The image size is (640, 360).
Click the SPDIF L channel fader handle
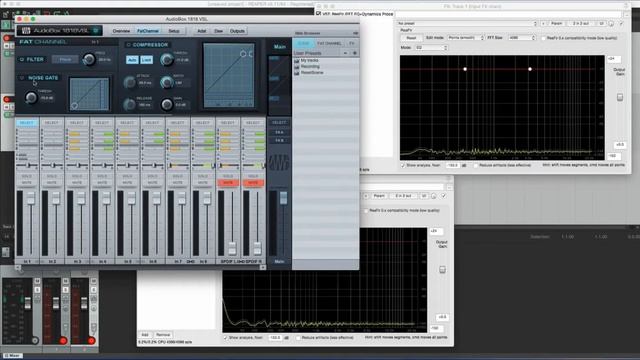point(232,247)
